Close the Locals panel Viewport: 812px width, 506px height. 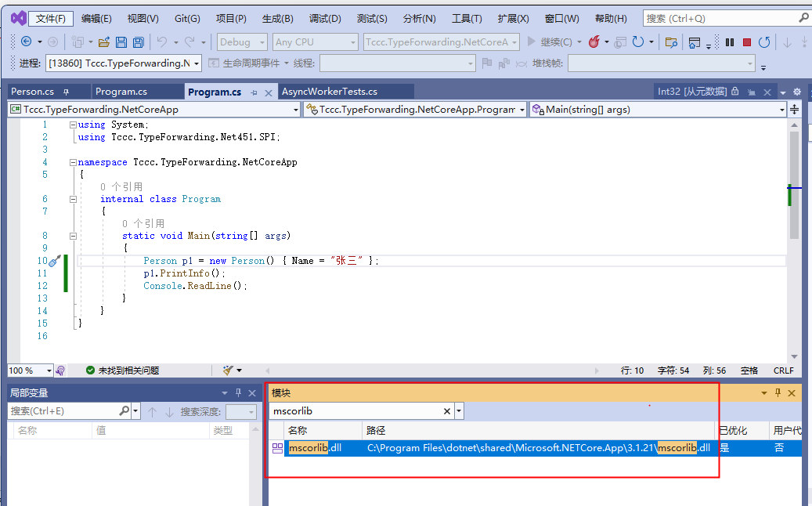pyautogui.click(x=252, y=393)
